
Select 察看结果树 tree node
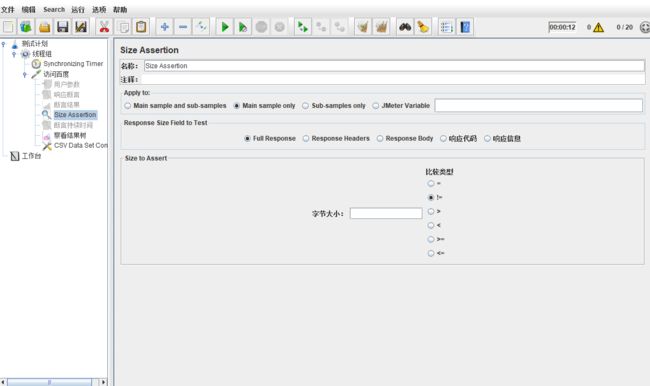pyautogui.click(x=70, y=136)
